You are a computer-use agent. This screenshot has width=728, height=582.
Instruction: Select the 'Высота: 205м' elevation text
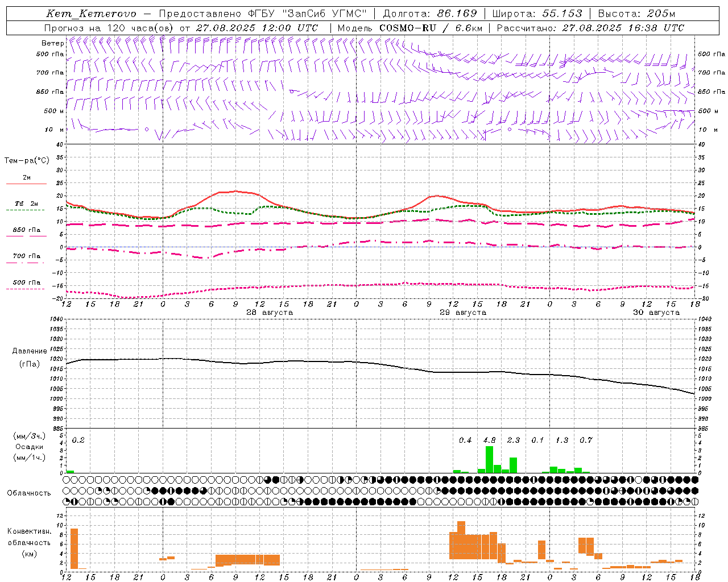click(x=636, y=14)
